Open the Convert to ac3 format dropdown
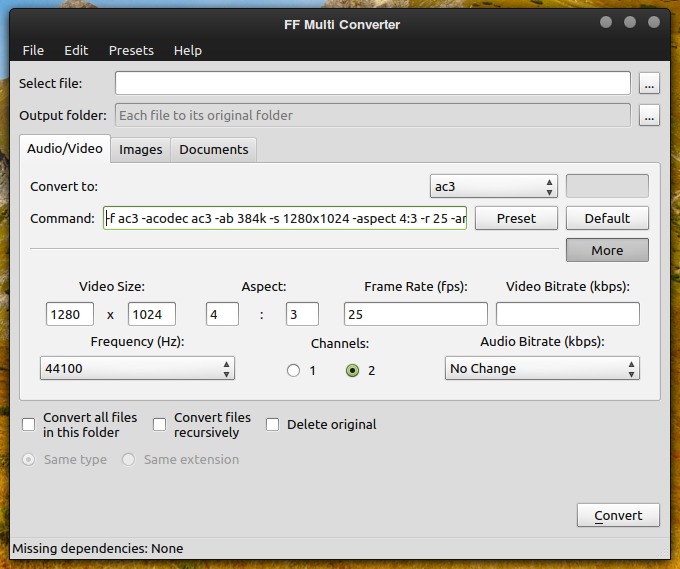 pos(494,186)
